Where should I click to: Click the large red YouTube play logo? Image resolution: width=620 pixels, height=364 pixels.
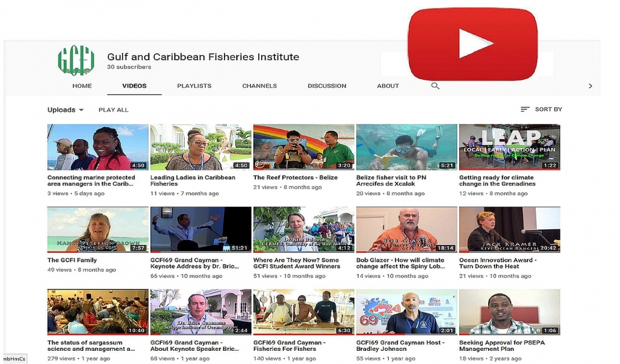coord(473,44)
